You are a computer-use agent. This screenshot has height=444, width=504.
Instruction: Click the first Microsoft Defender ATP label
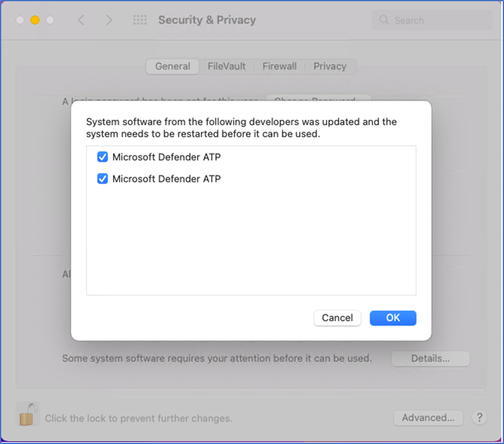(167, 157)
